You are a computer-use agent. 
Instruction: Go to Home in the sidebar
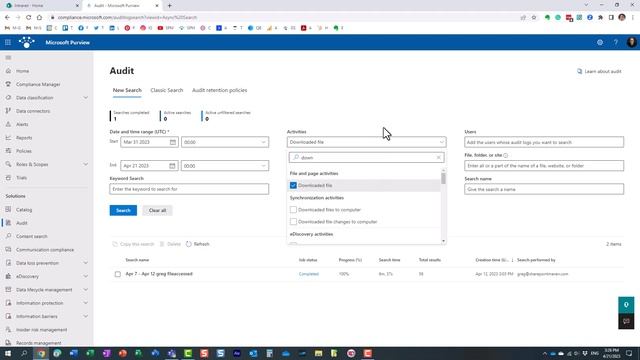(x=22, y=71)
